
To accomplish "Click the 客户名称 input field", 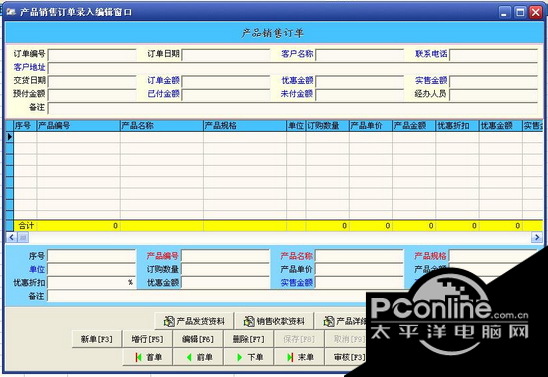I will point(360,55).
